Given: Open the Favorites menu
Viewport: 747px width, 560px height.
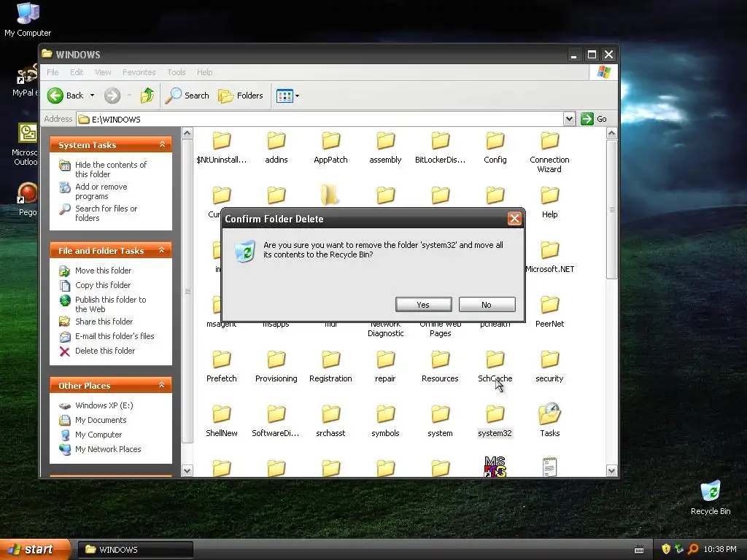Looking at the screenshot, I should pos(139,72).
